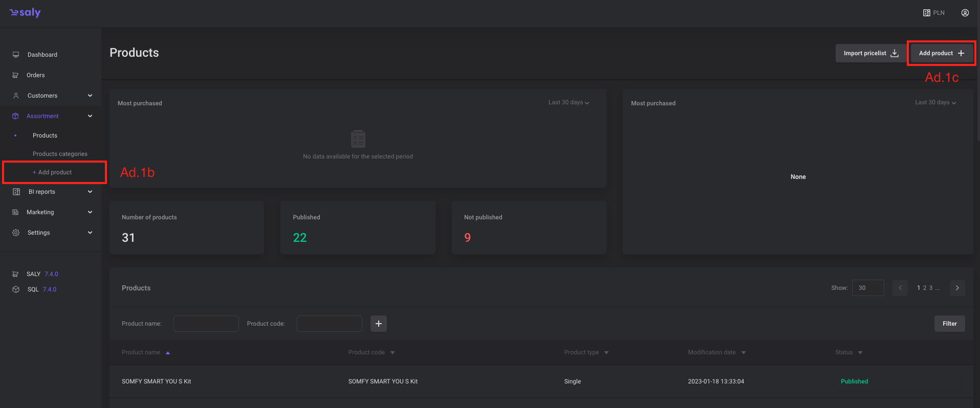Click the PLN currency icon

[927, 13]
